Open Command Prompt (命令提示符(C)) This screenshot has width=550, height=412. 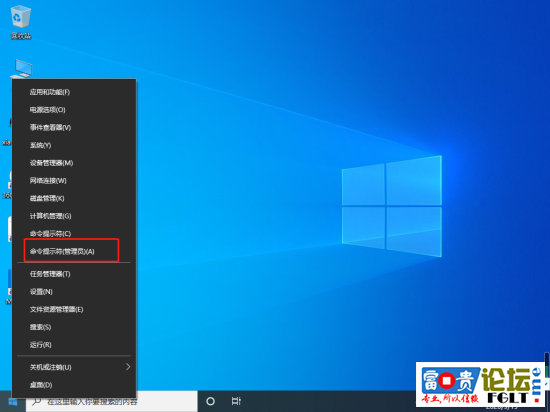[x=74, y=234]
